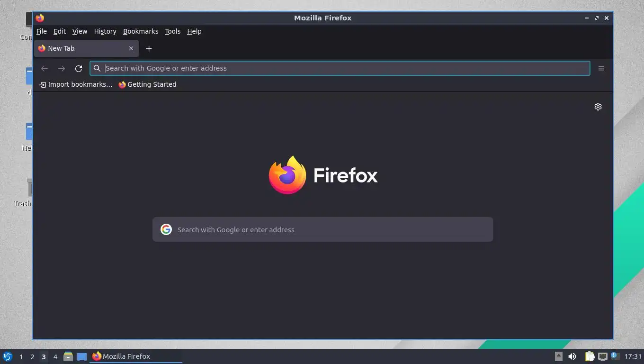Reload the current page
Viewport: 644px width, 364px height.
(79, 68)
